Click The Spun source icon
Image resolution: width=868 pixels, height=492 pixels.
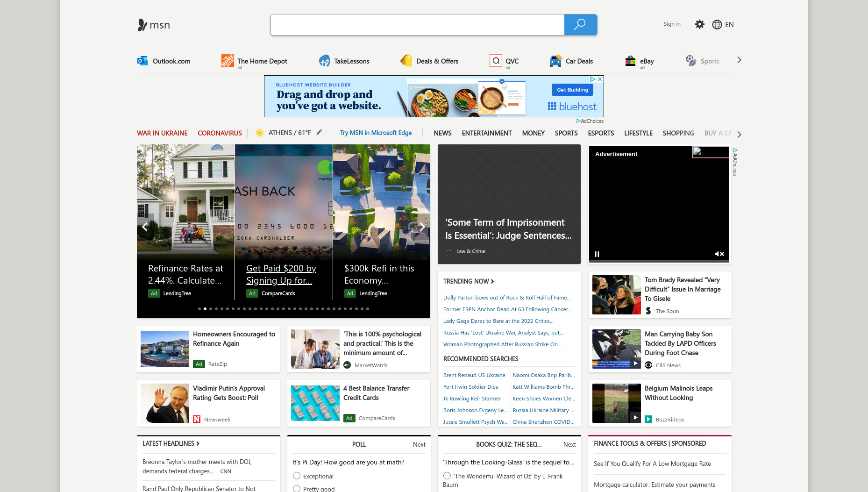(648, 311)
